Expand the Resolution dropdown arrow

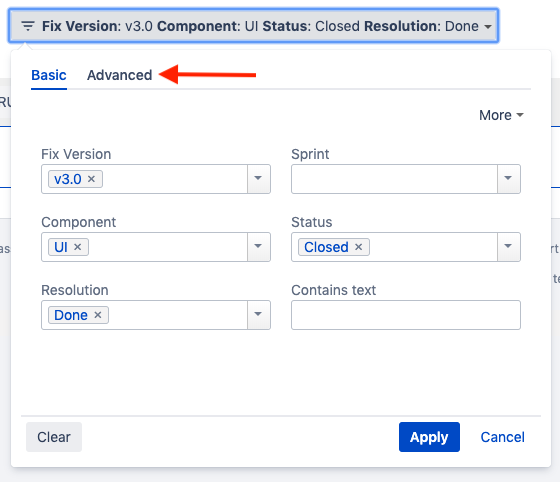pos(259,315)
